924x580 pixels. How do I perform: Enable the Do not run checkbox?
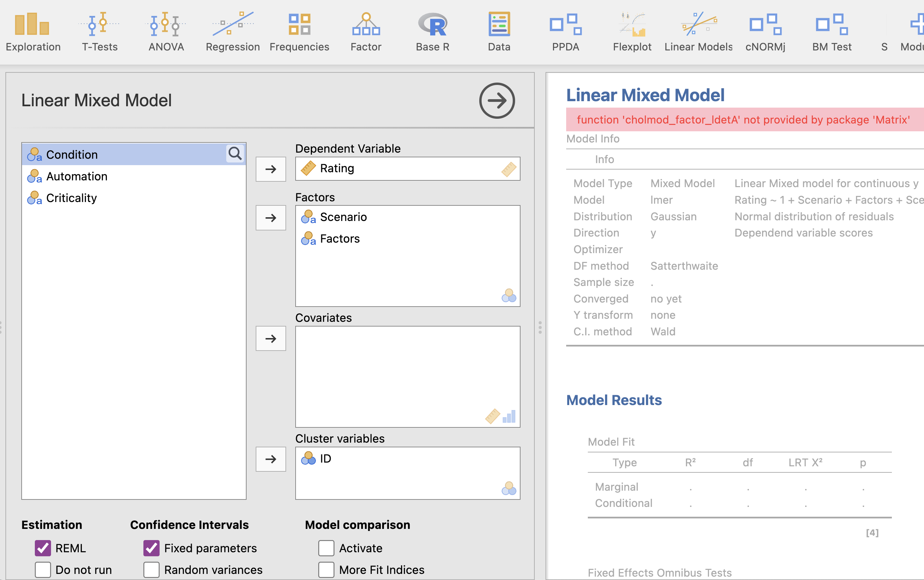click(x=43, y=570)
